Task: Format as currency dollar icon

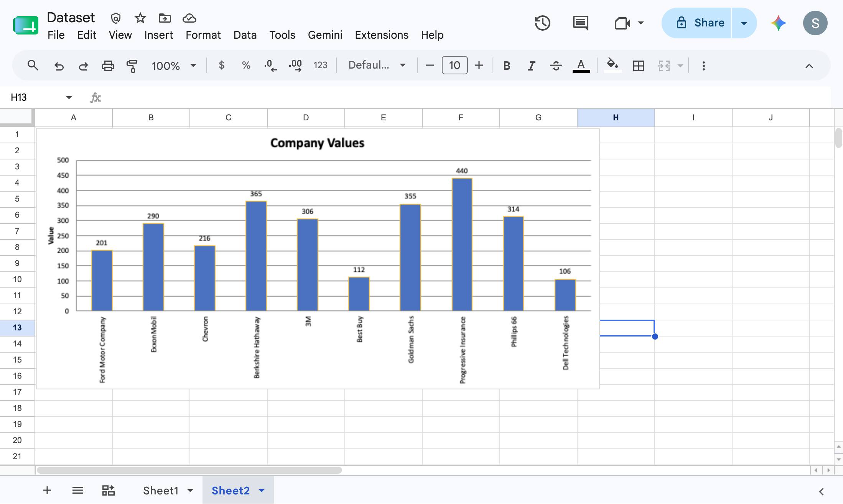Action: 221,66
